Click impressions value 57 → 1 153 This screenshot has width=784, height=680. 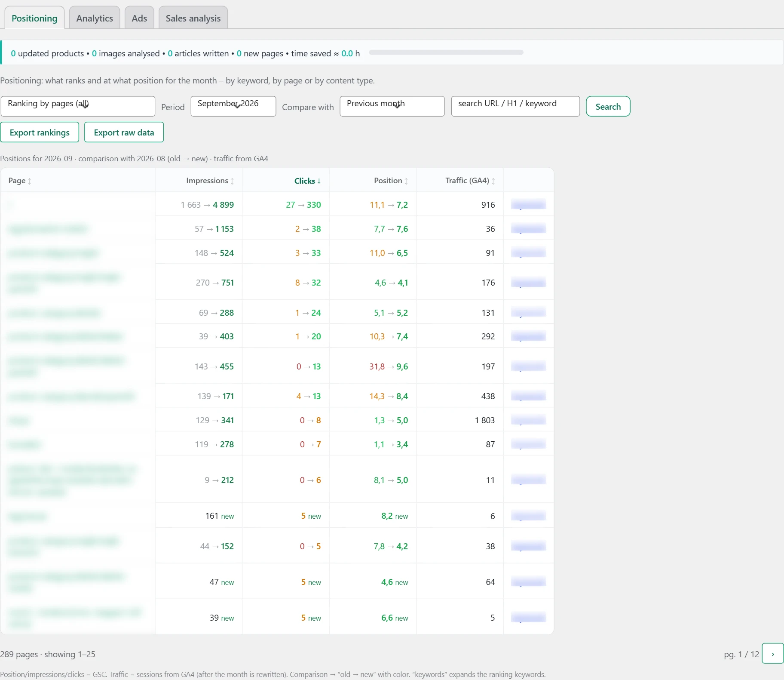pos(214,229)
